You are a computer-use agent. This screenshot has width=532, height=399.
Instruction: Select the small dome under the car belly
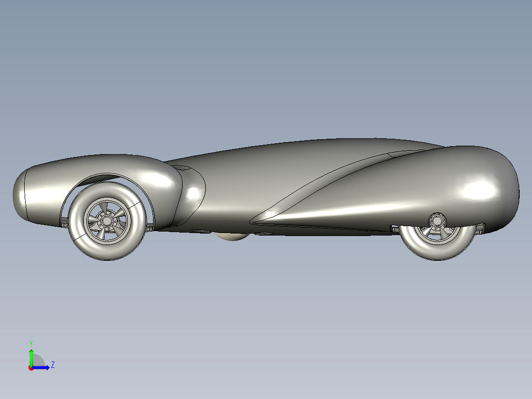(232, 237)
